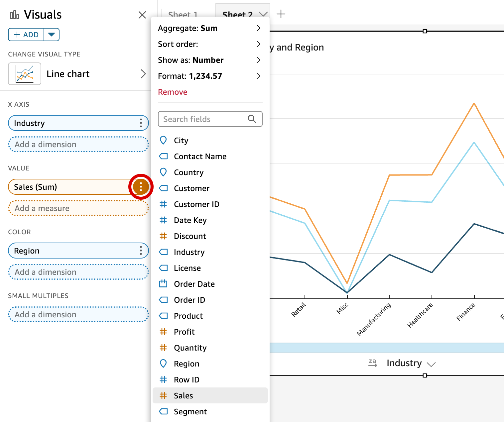The height and width of the screenshot is (422, 504).
Task: Click the Customer ID hash icon
Action: (163, 204)
